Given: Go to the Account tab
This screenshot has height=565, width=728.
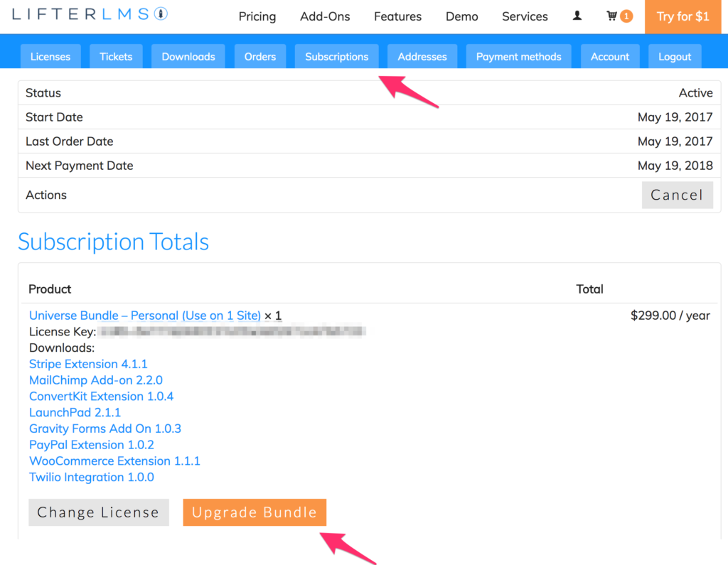Looking at the screenshot, I should (610, 57).
